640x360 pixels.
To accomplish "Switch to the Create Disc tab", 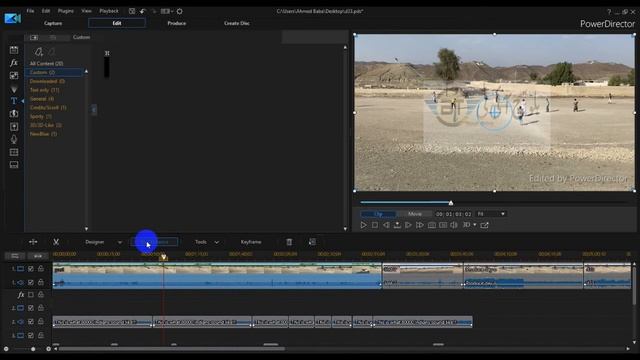I will 237,23.
